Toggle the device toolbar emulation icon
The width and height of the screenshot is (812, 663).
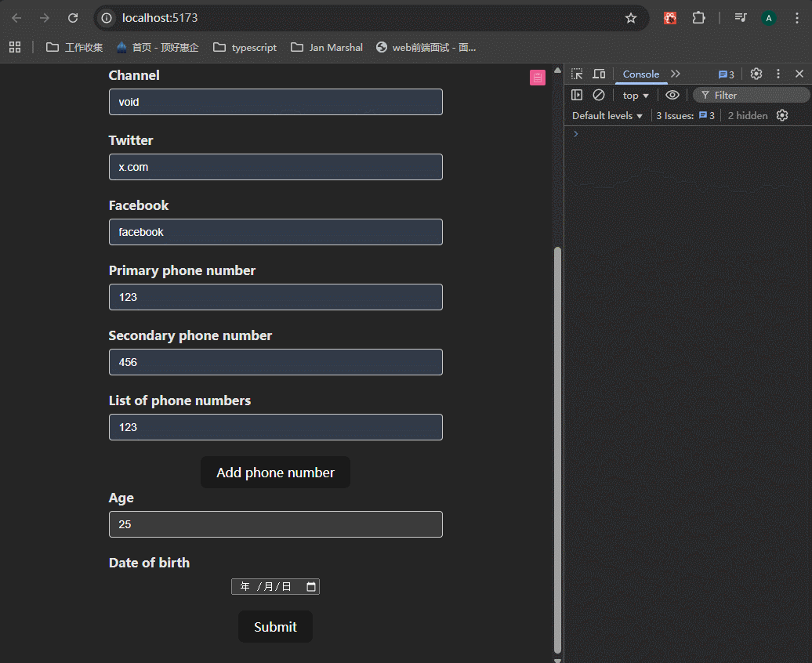tap(599, 74)
